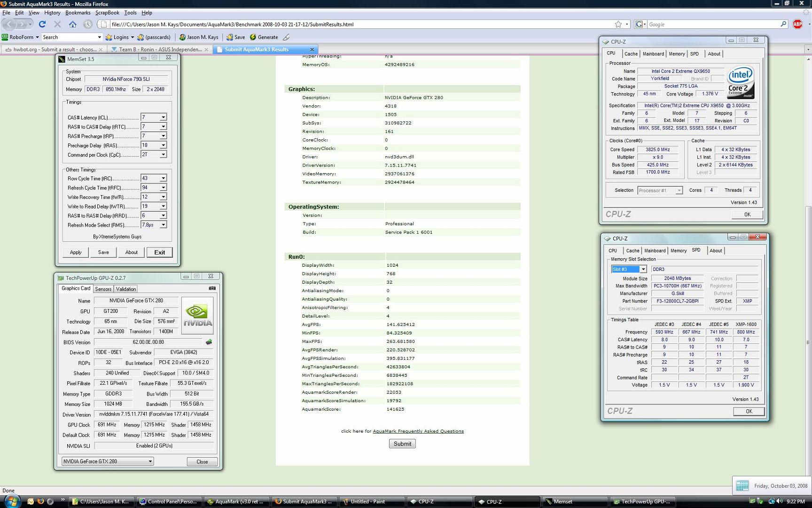Open the Precharge Delay (tRAS) dropdown

[163, 145]
